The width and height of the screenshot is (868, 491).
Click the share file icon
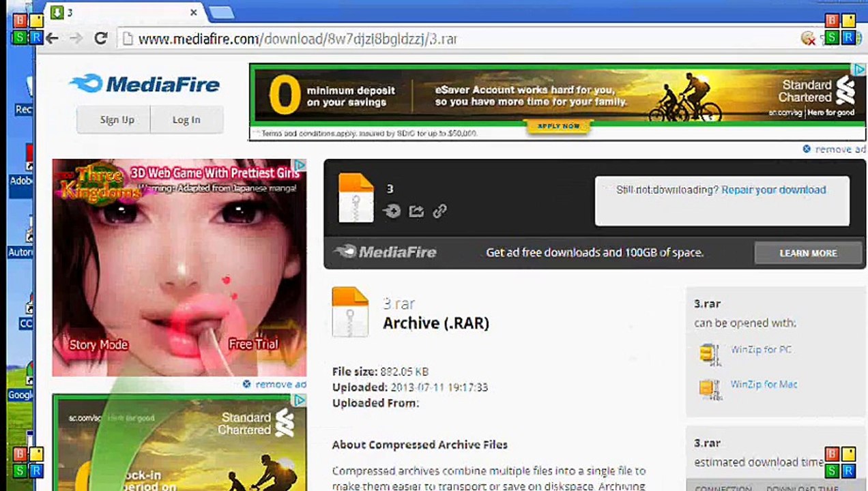(416, 211)
